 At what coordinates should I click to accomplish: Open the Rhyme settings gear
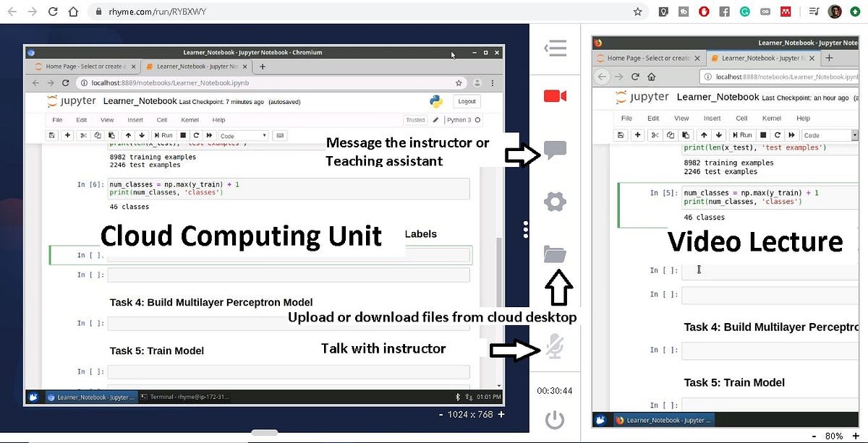coord(554,202)
